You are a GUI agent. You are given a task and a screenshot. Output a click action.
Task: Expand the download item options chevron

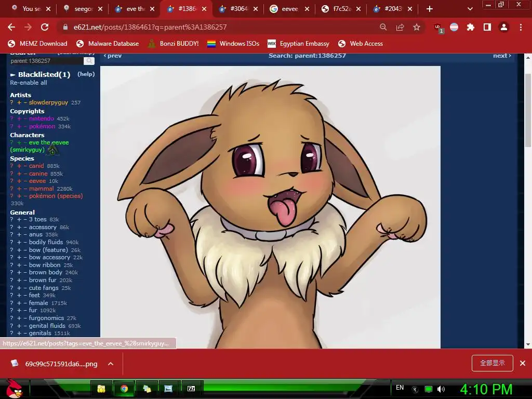(111, 364)
